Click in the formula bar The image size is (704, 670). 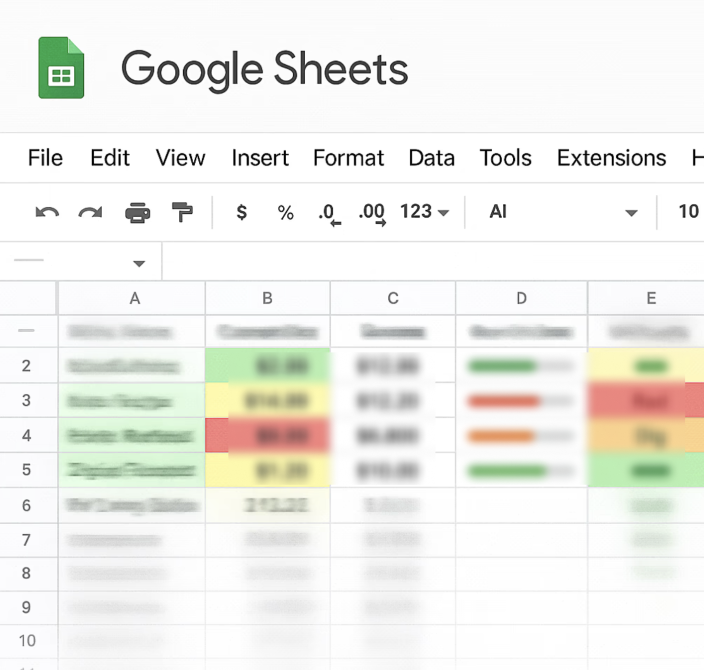click(433, 262)
